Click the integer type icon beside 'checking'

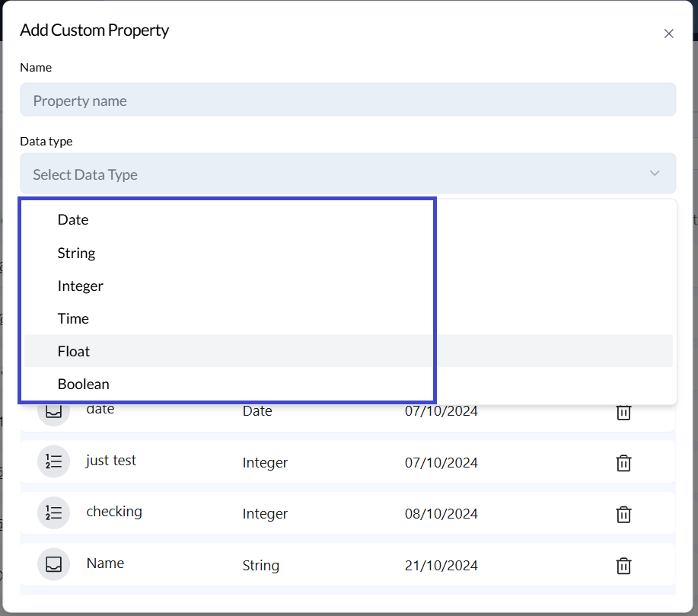click(x=53, y=512)
